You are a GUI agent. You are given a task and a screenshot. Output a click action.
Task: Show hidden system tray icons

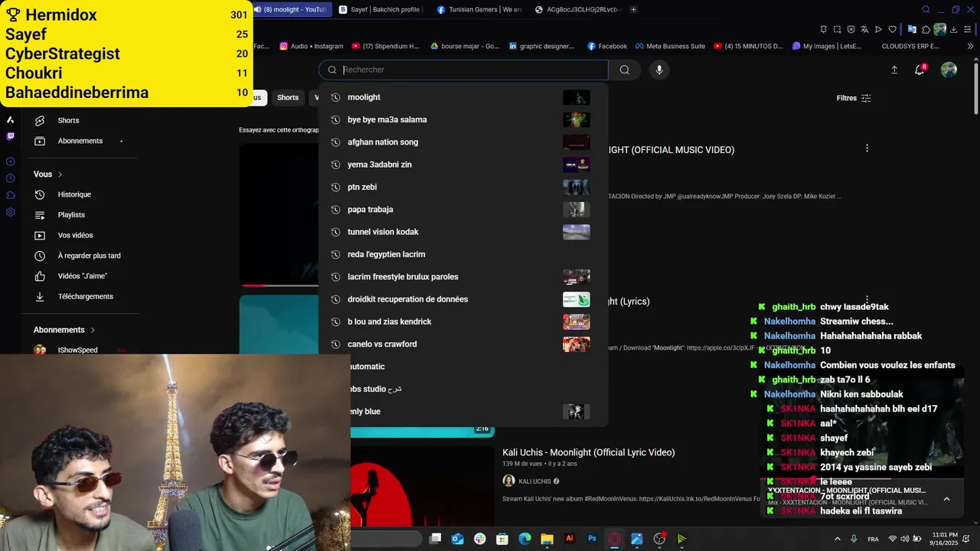tap(837, 539)
